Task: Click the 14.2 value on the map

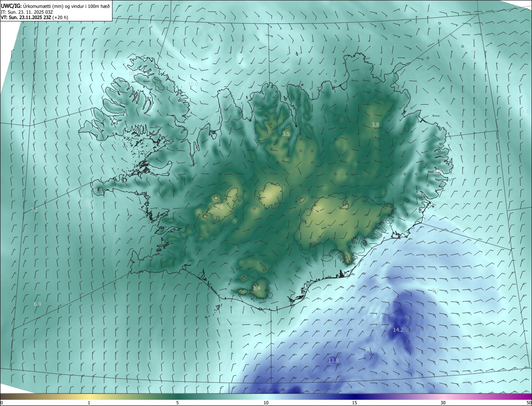Action: [398, 330]
